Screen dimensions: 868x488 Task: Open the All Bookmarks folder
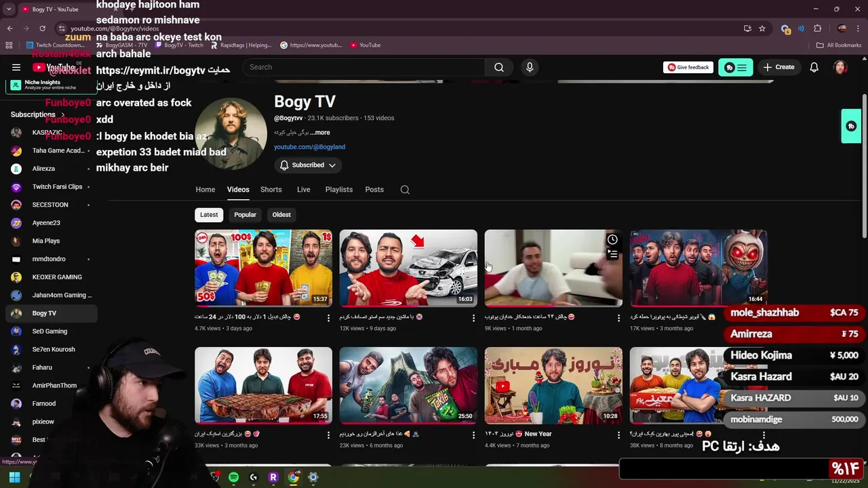click(x=839, y=45)
